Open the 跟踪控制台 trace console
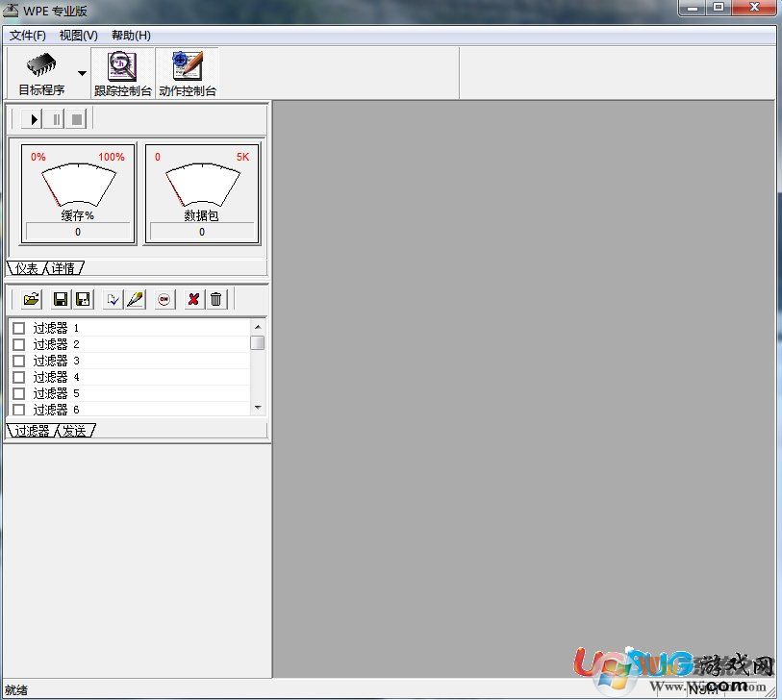 pos(123,73)
